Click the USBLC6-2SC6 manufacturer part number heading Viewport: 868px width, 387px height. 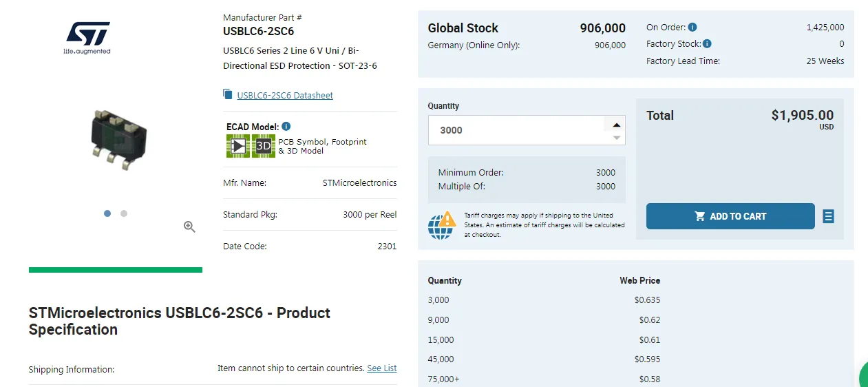(258, 31)
